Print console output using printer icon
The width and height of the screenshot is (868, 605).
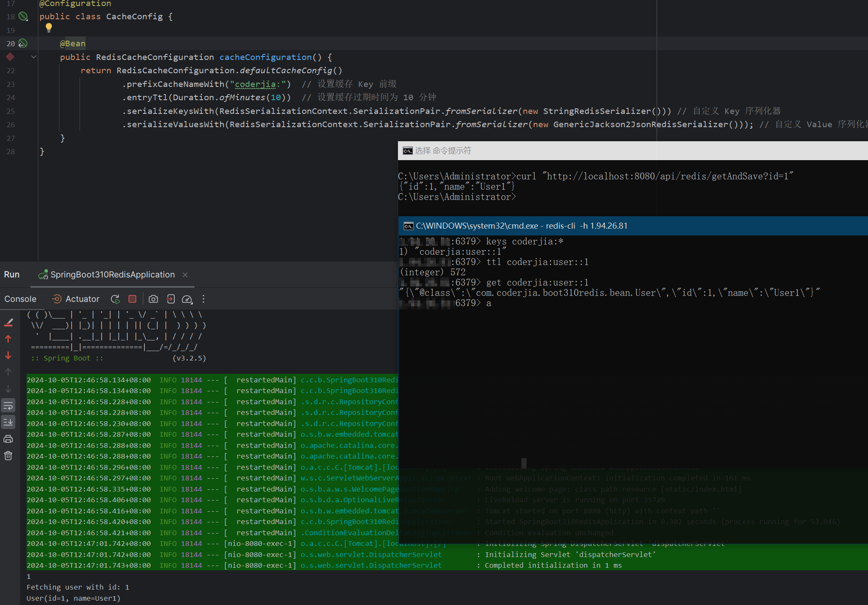[8, 439]
